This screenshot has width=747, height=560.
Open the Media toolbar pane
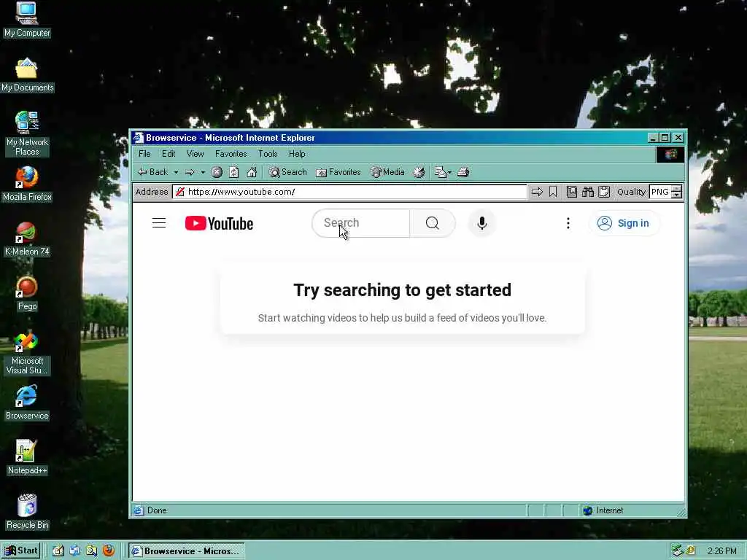point(387,172)
